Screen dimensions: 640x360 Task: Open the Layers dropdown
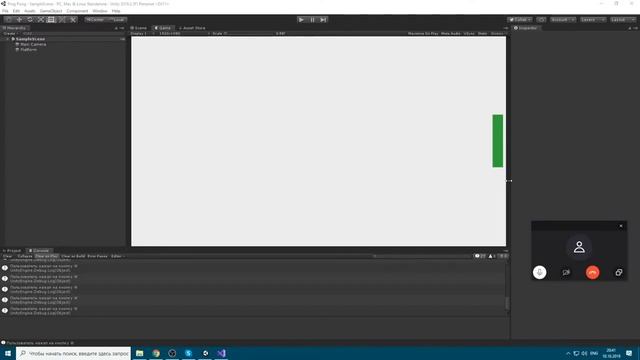[593, 20]
